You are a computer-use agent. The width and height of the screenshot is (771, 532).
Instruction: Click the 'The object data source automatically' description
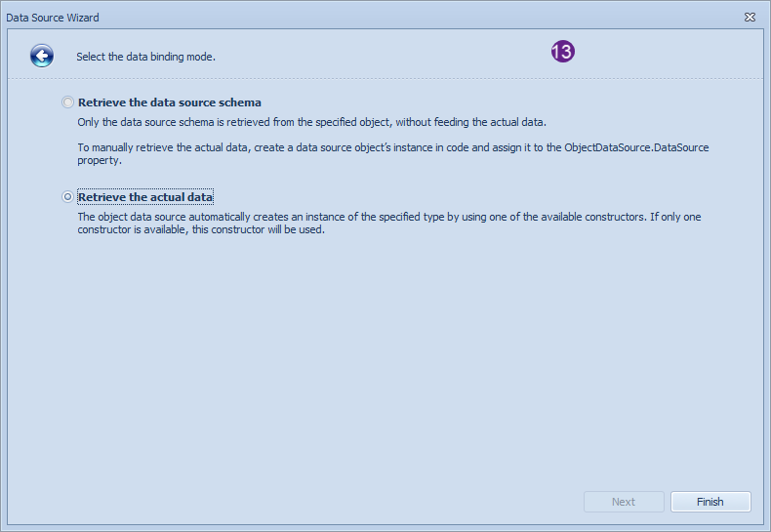pos(389,223)
